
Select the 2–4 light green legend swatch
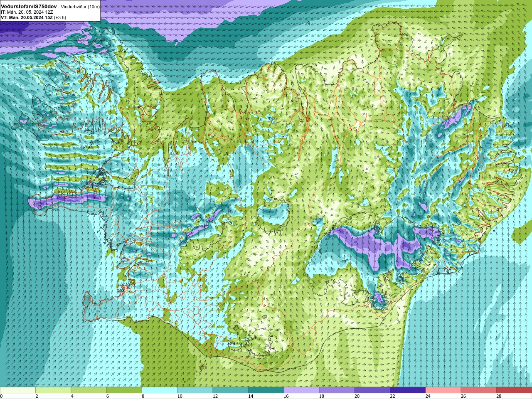[x=53, y=390]
